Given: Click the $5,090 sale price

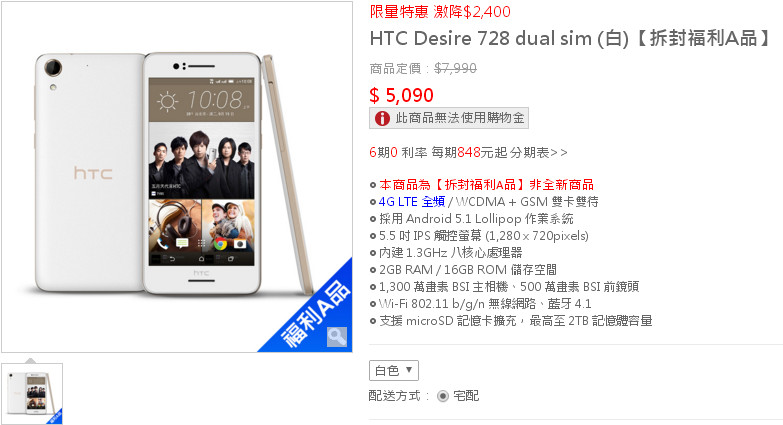Looking at the screenshot, I should tap(401, 95).
